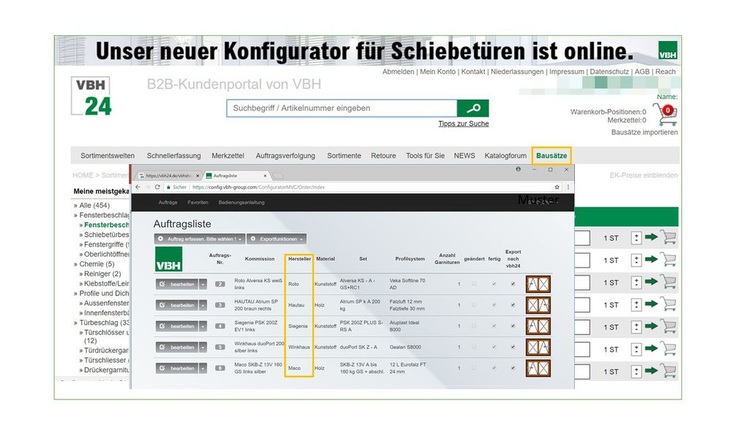Open the Bausätze menu item
Image resolution: width=750 pixels, height=422 pixels.
click(x=551, y=156)
